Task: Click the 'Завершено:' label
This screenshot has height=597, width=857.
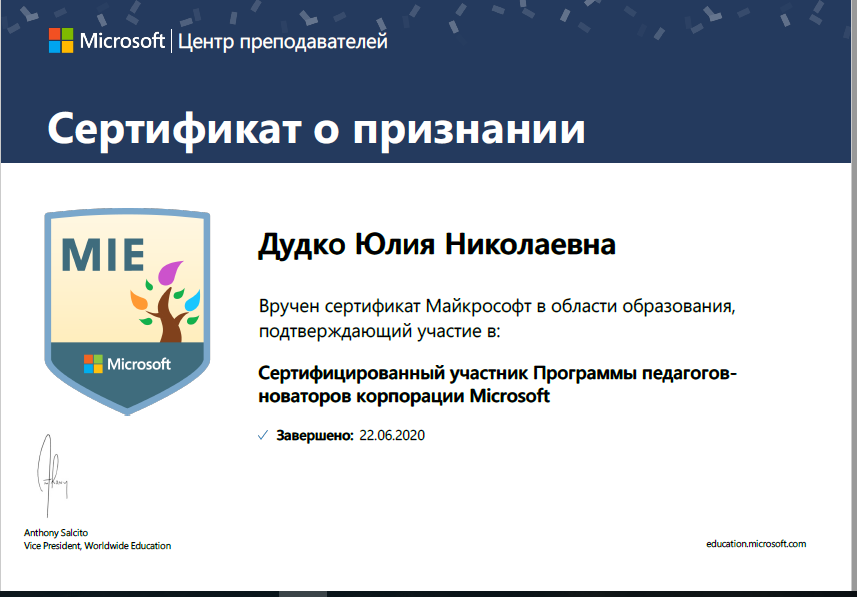Action: coord(315,436)
